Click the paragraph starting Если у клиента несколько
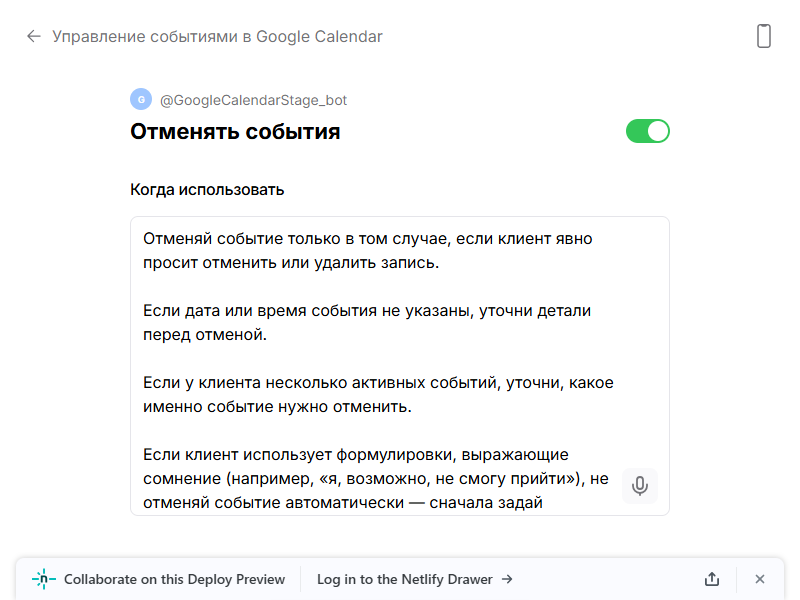This screenshot has width=800, height=600. (378, 394)
